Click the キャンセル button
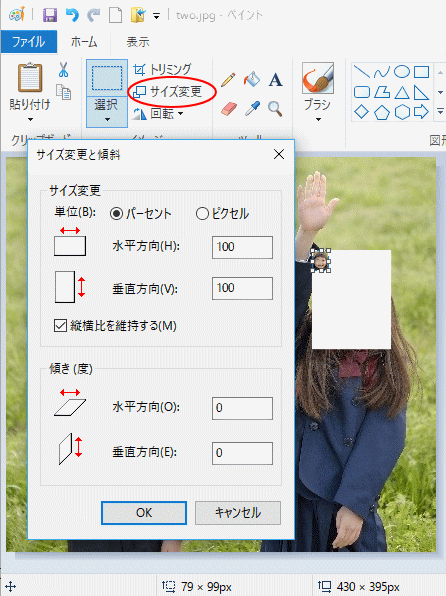The height and width of the screenshot is (596, 446). click(238, 513)
